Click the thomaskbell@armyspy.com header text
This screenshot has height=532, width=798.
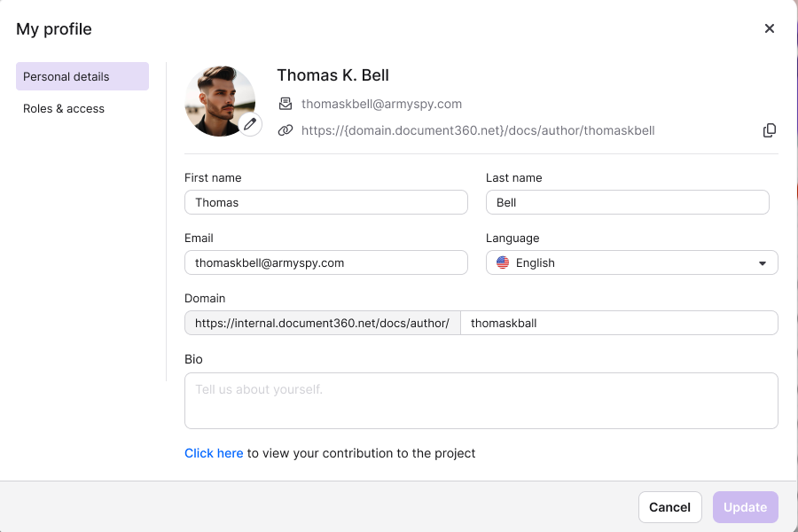point(381,104)
